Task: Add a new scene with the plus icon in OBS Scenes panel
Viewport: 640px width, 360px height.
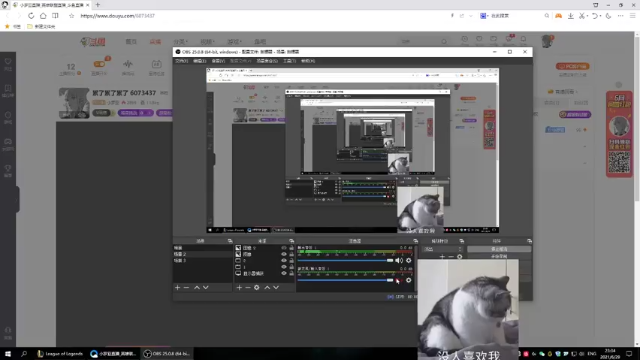Action: pyautogui.click(x=178, y=288)
